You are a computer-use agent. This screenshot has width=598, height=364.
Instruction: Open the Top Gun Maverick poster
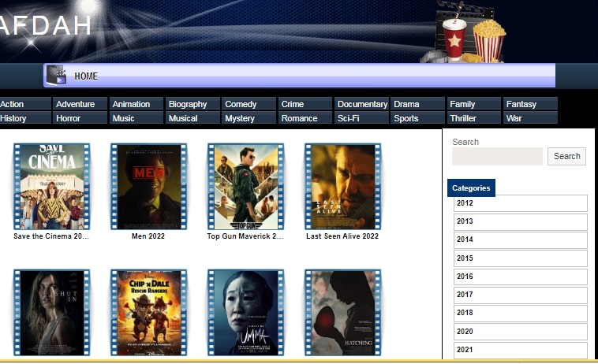coord(245,187)
